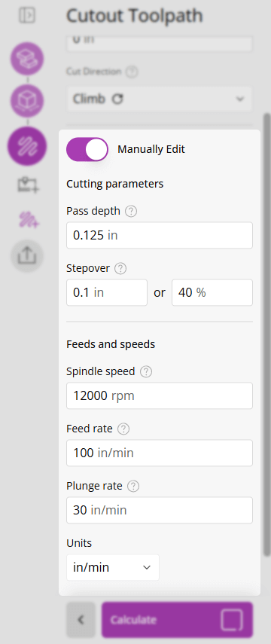Open help for Plunge rate
Image resolution: width=271 pixels, height=644 pixels.
133,487
